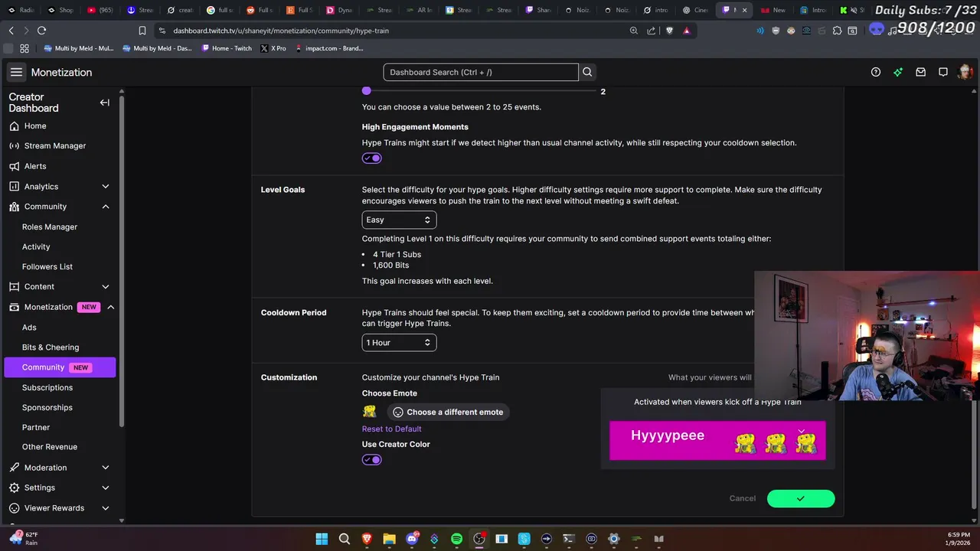Screen dimensions: 980x551
Task: Reload the page in the browser
Action: click(x=41, y=31)
